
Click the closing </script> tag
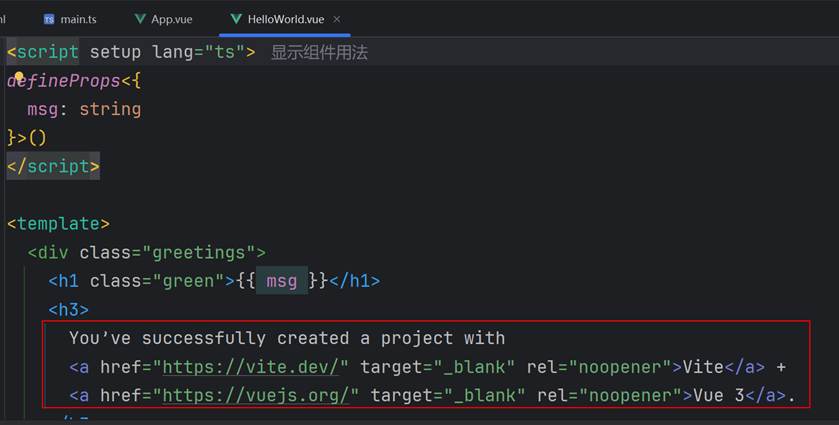(53, 166)
